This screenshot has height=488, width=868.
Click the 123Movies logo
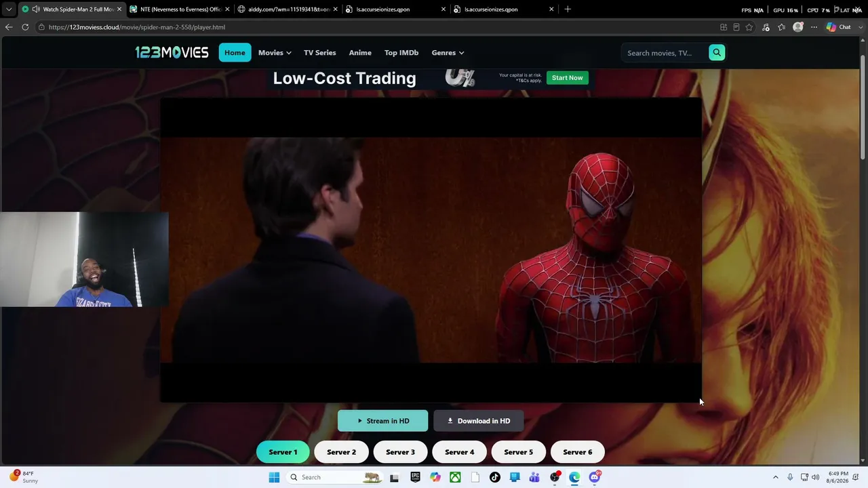pos(172,52)
